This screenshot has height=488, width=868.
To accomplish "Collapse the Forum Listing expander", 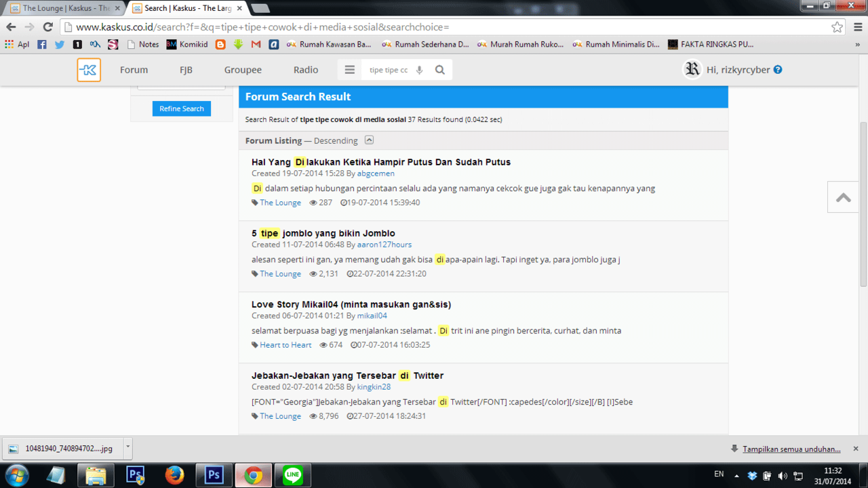I will tap(369, 140).
